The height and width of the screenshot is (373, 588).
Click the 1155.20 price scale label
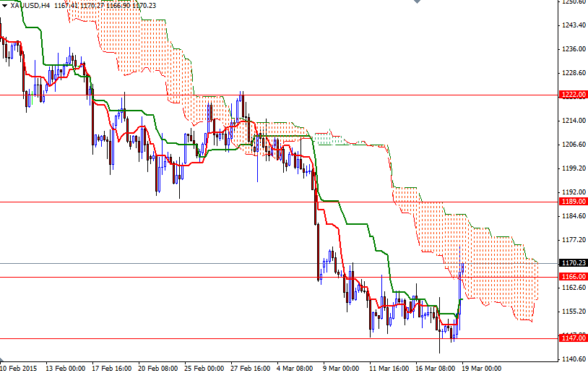coord(574,311)
